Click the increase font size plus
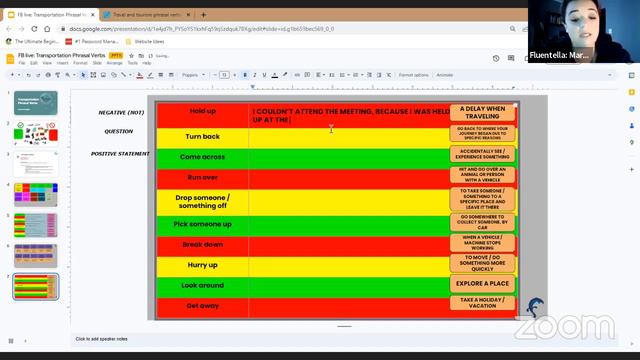The height and width of the screenshot is (360, 640). tap(235, 75)
